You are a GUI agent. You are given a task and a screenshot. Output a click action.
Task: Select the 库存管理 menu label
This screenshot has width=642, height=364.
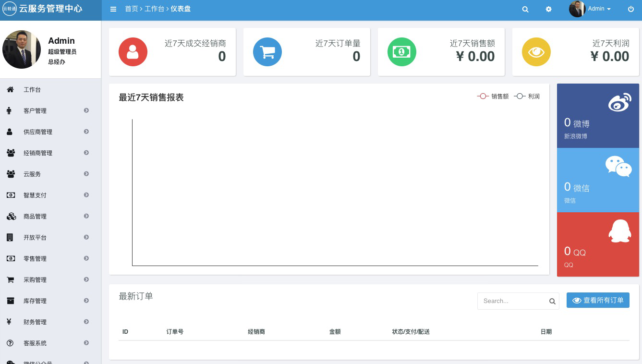[x=35, y=301]
